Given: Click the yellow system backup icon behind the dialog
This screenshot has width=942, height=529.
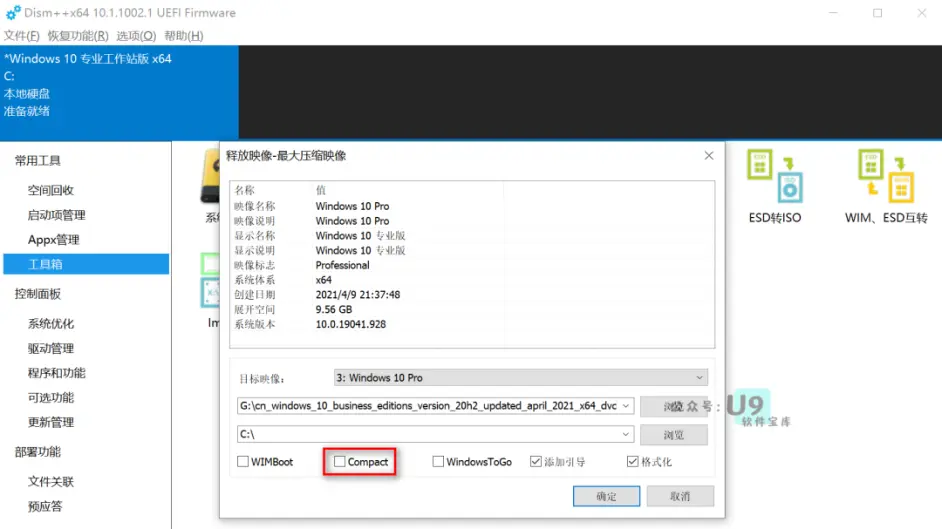Looking at the screenshot, I should pos(210,177).
